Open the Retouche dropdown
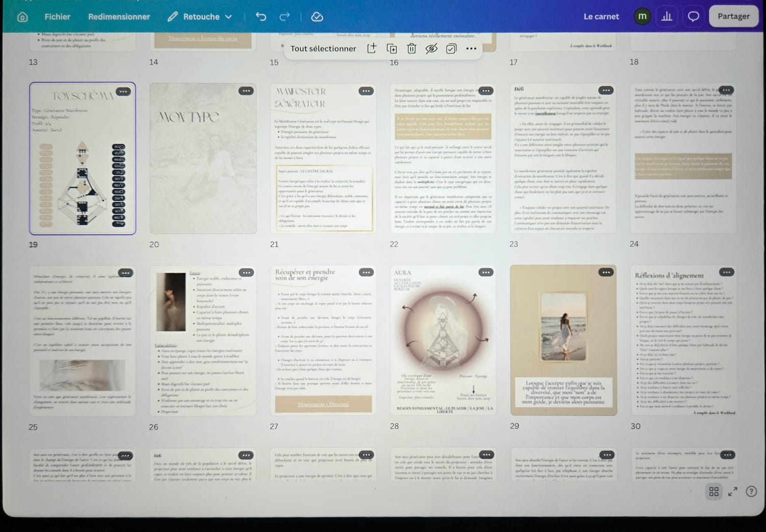The width and height of the screenshot is (766, 532). [x=200, y=17]
